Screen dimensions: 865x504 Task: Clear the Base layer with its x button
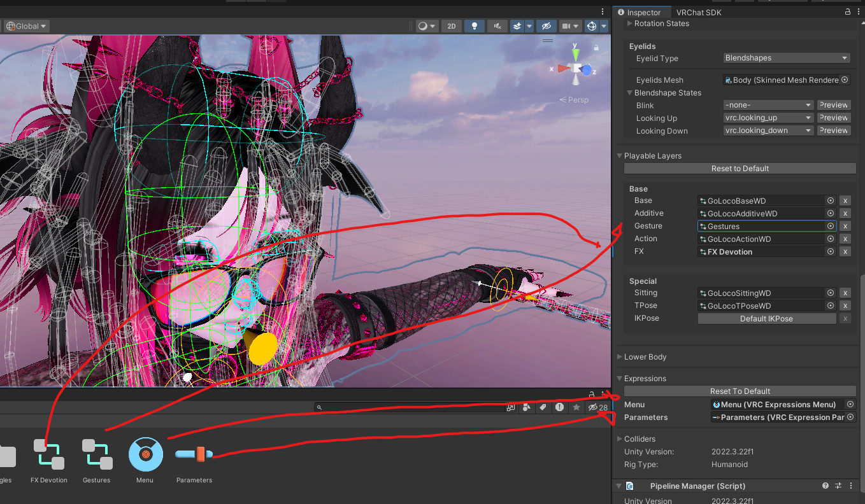845,200
